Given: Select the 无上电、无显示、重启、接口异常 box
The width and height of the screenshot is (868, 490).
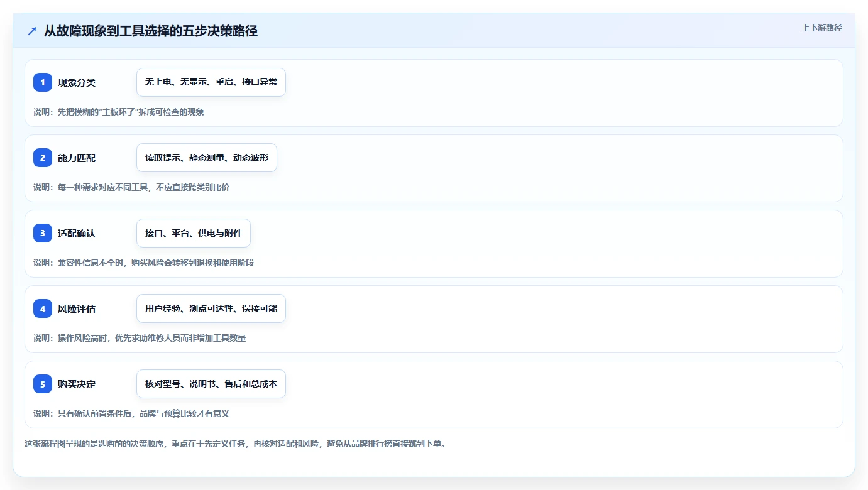Looking at the screenshot, I should click(211, 82).
